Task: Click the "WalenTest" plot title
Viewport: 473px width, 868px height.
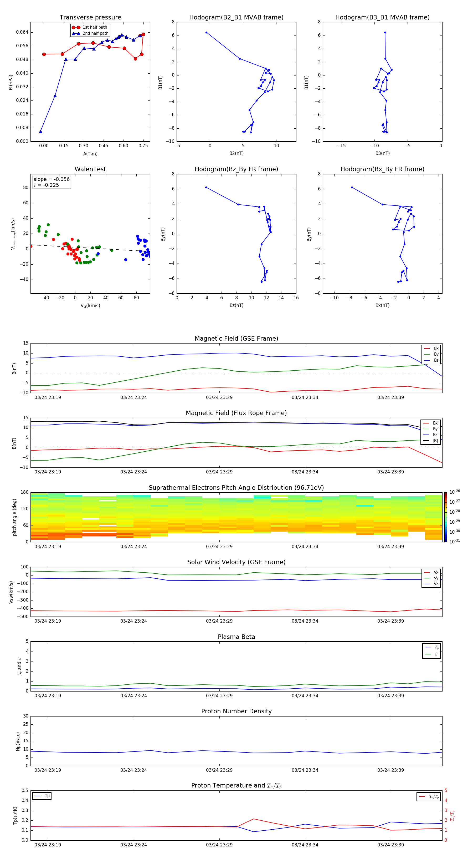Action: (x=90, y=169)
